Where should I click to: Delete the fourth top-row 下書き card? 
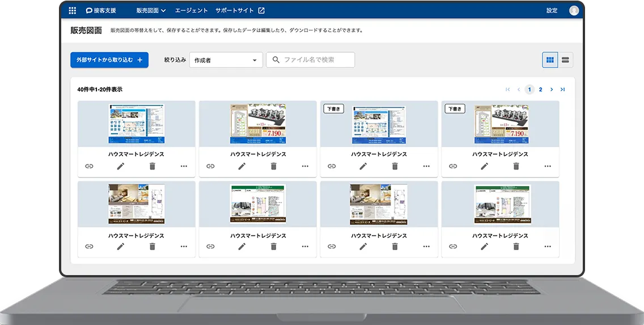tap(516, 166)
